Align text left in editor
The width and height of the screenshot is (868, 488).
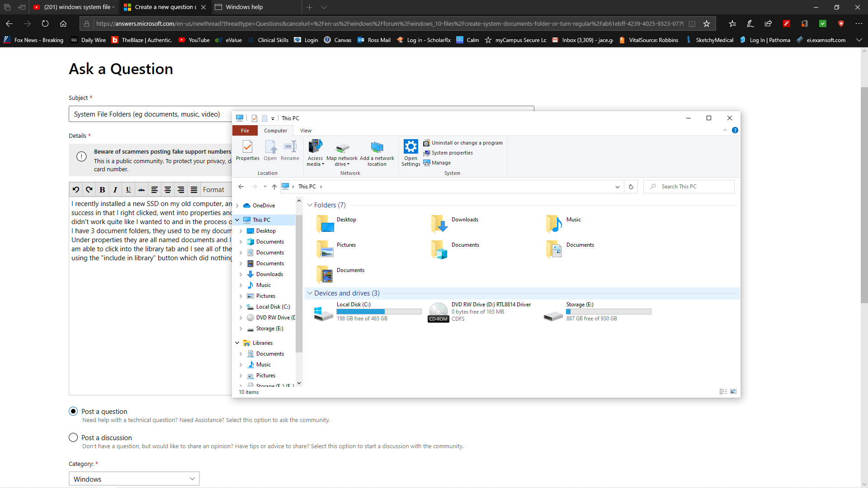155,190
